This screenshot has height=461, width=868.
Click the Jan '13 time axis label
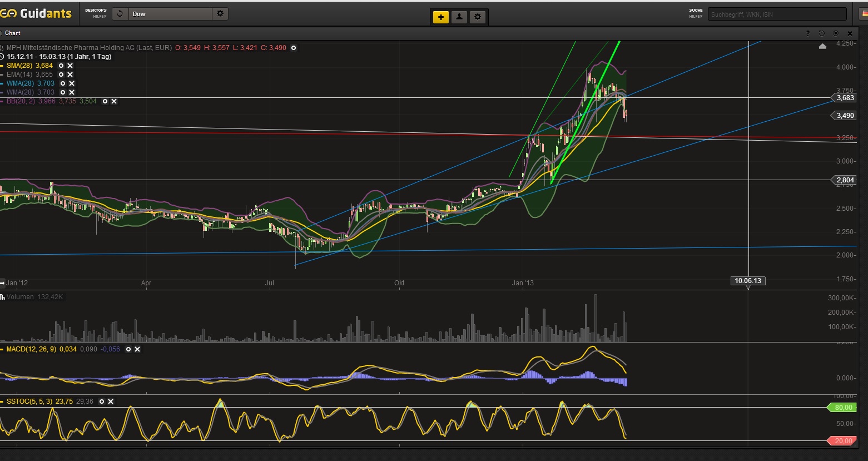[x=523, y=283]
